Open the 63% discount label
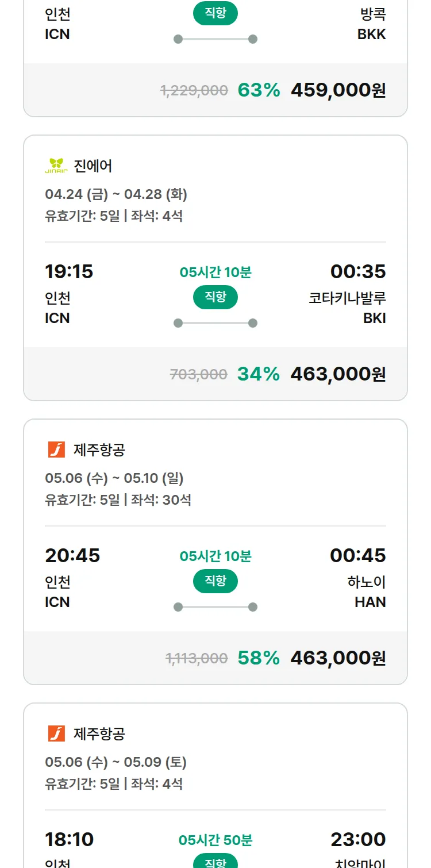The height and width of the screenshot is (868, 431). (259, 90)
